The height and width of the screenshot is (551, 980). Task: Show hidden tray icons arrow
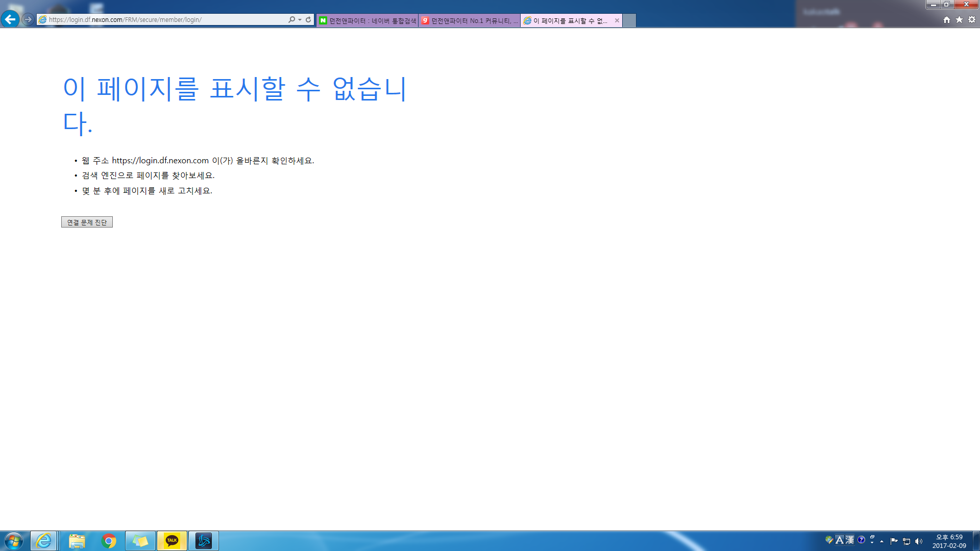click(x=881, y=541)
